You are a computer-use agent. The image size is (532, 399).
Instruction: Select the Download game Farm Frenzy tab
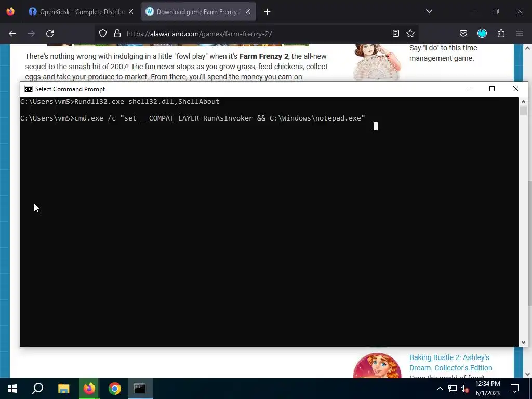coord(198,12)
